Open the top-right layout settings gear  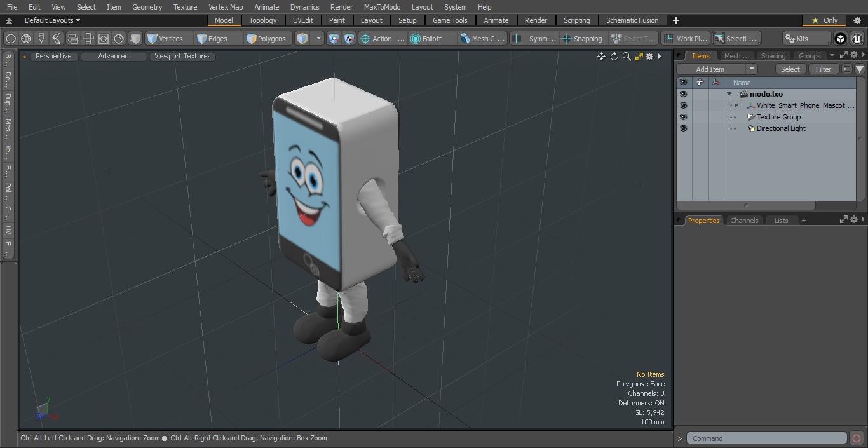(x=857, y=20)
